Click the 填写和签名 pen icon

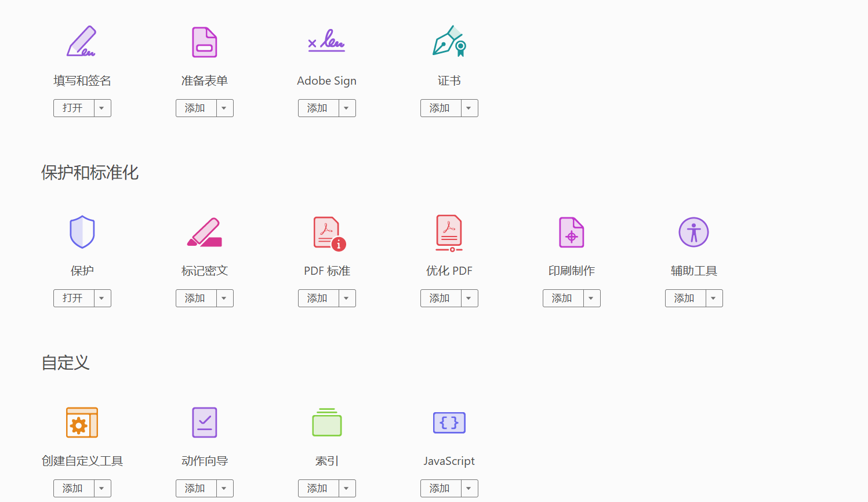(x=82, y=42)
